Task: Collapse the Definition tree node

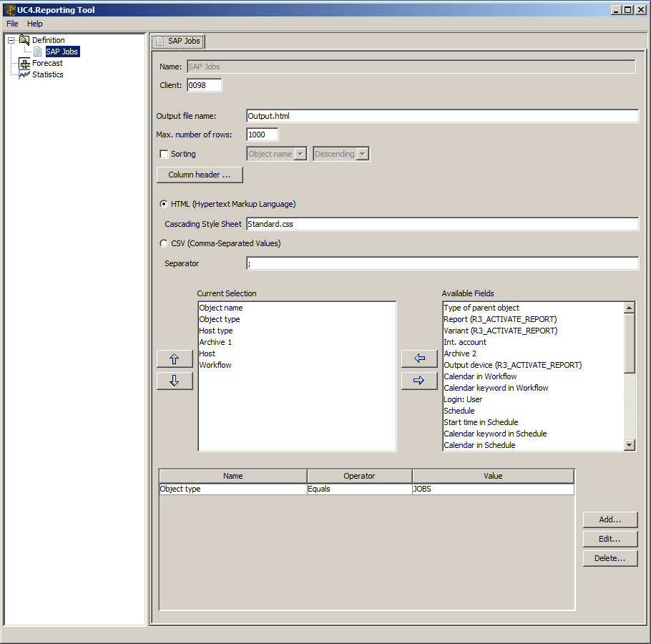Action: pyautogui.click(x=11, y=40)
